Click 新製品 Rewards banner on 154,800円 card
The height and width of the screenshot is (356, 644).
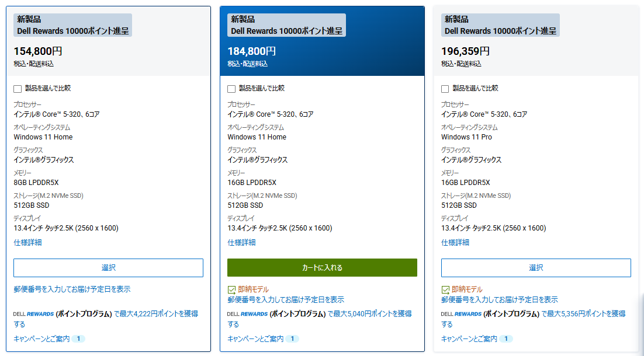pos(72,25)
